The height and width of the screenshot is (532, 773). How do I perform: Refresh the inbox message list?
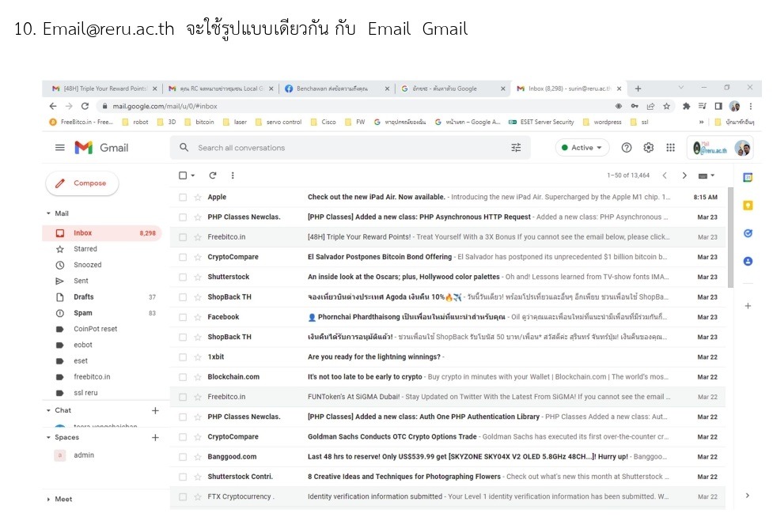[x=213, y=175]
